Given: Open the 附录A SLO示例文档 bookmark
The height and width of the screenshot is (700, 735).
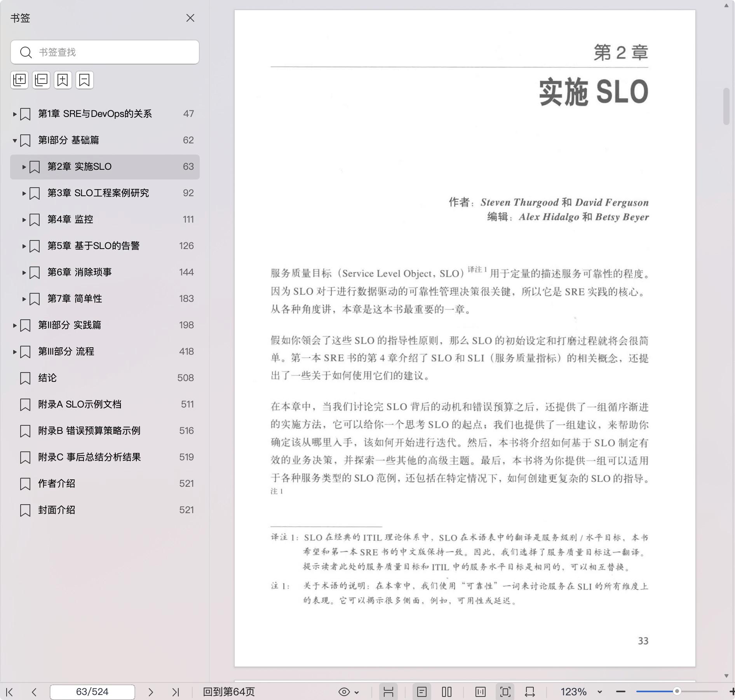Looking at the screenshot, I should (x=80, y=404).
